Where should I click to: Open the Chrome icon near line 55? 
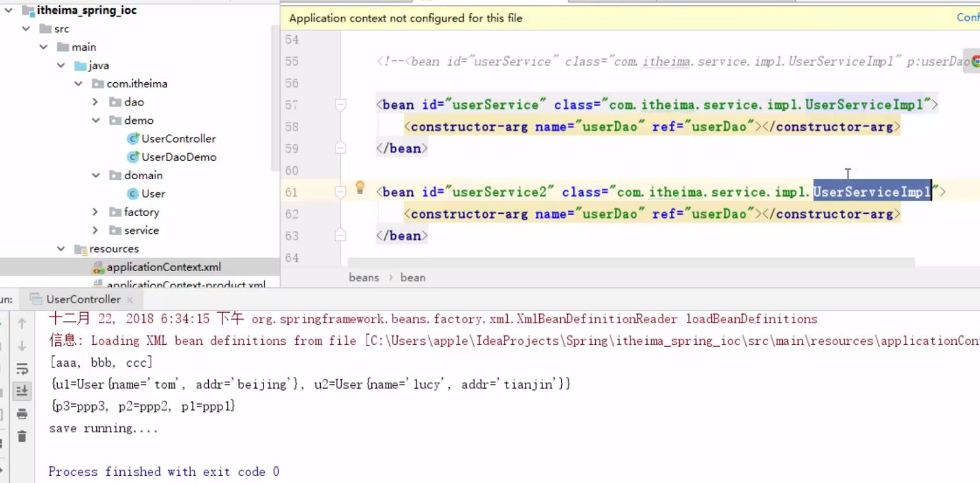pos(975,61)
